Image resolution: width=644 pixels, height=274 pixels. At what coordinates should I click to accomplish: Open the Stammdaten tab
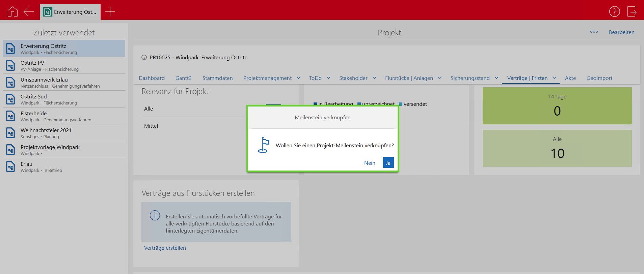[217, 78]
